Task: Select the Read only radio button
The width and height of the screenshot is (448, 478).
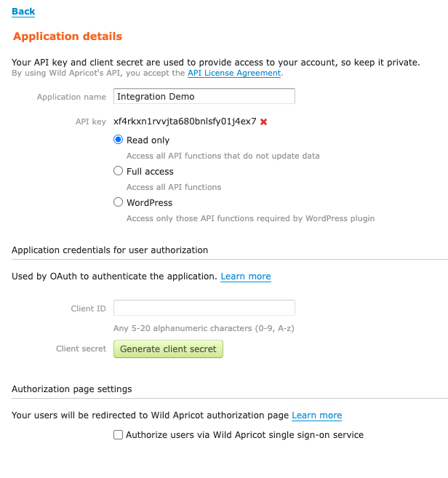Action: [119, 140]
